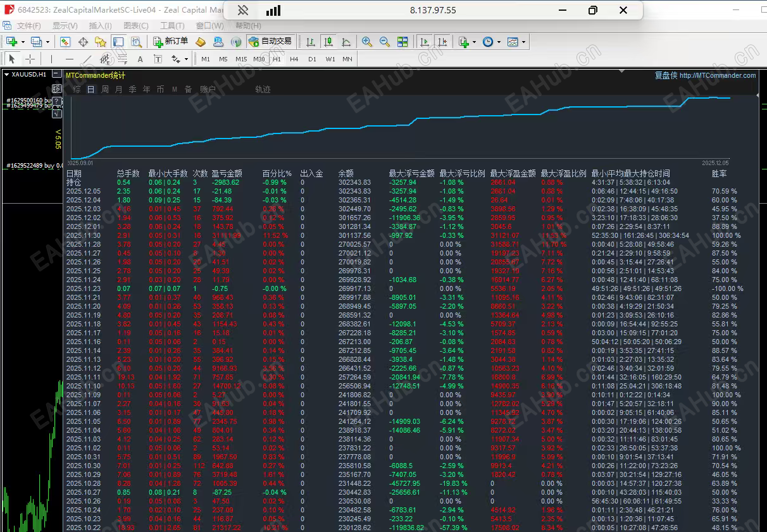767x532 pixels.
Task: Switch chart to bar chart mode
Action: 311,42
